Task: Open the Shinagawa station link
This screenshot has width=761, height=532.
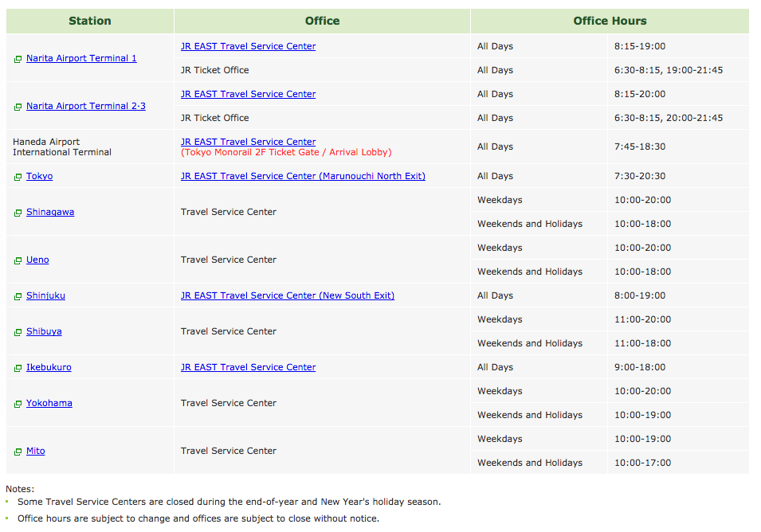Action: pos(50,212)
